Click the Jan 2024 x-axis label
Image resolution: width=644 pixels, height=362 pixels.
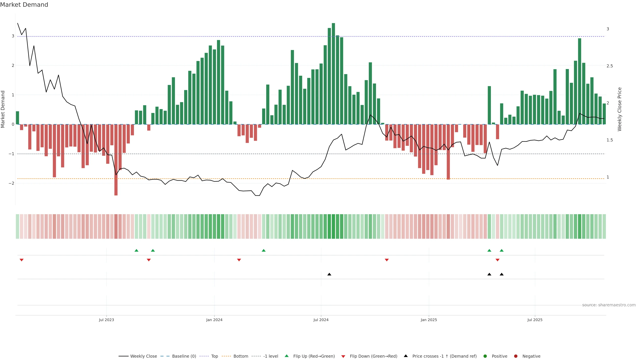214,320
